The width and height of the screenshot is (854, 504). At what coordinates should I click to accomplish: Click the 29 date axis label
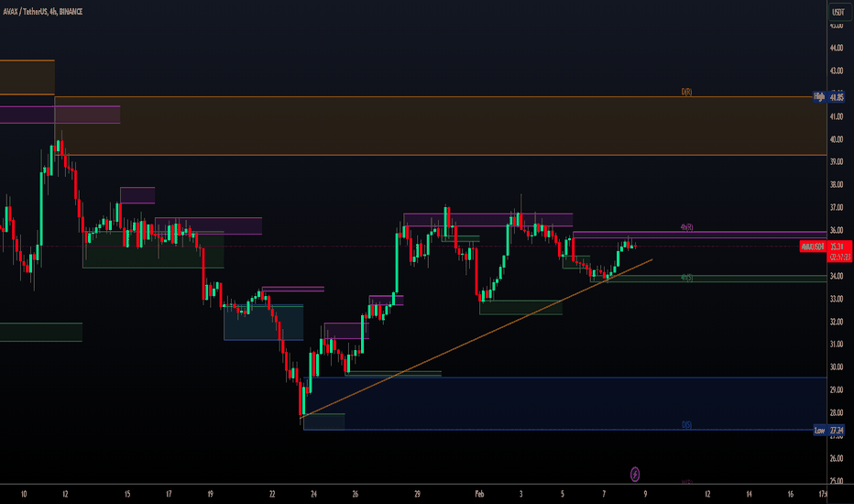click(x=417, y=494)
